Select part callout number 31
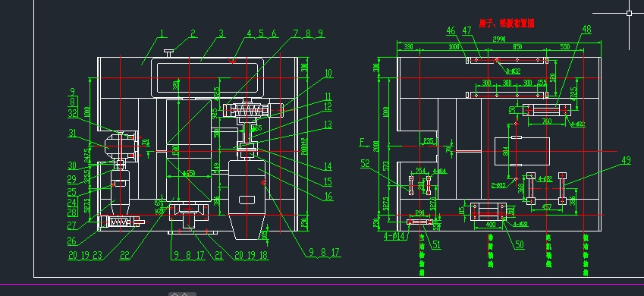 pyautogui.click(x=72, y=133)
